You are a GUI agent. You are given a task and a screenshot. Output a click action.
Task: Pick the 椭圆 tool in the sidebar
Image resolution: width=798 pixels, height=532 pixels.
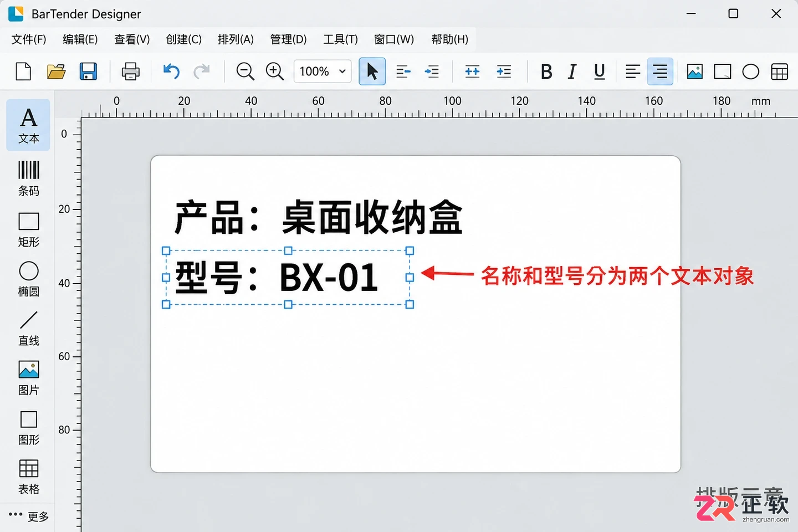click(29, 279)
